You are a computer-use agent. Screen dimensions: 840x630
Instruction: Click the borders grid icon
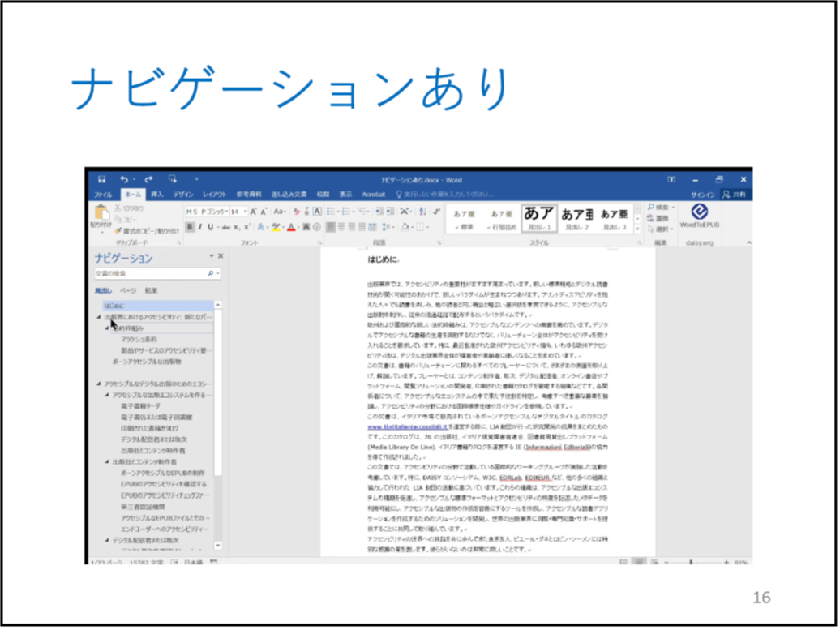click(421, 227)
